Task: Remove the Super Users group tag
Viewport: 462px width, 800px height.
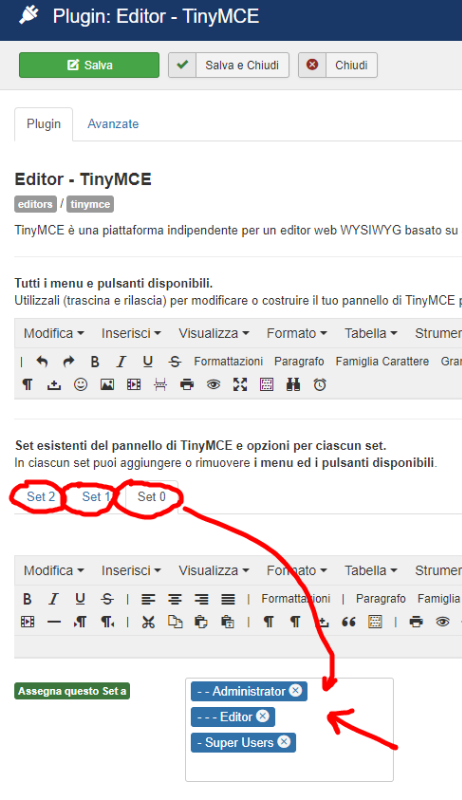Action: (x=284, y=741)
